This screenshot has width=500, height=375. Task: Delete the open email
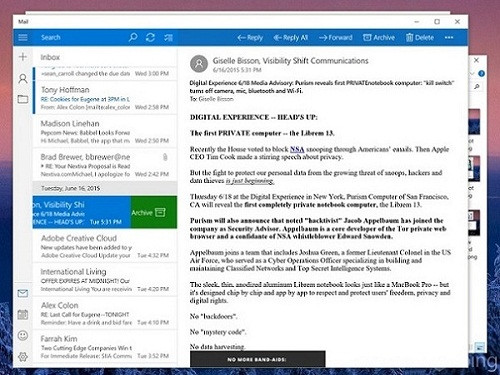[420, 38]
